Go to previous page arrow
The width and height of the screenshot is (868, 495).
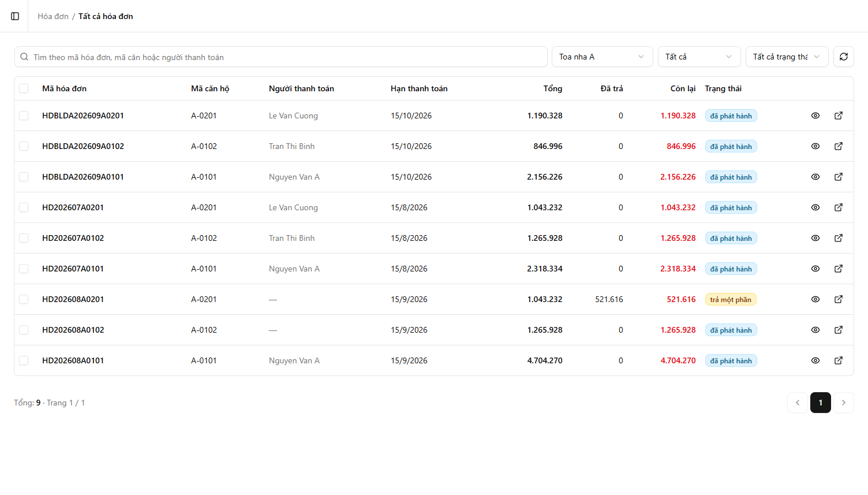tap(798, 403)
